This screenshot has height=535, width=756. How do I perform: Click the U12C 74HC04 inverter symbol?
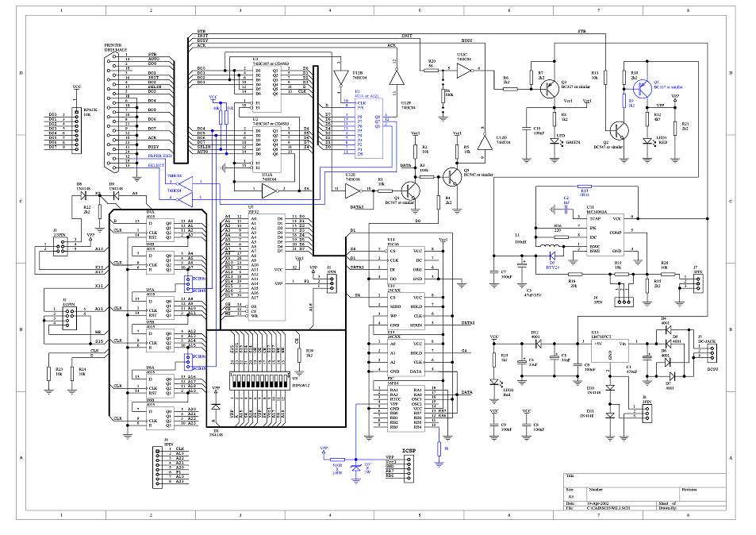click(x=465, y=72)
